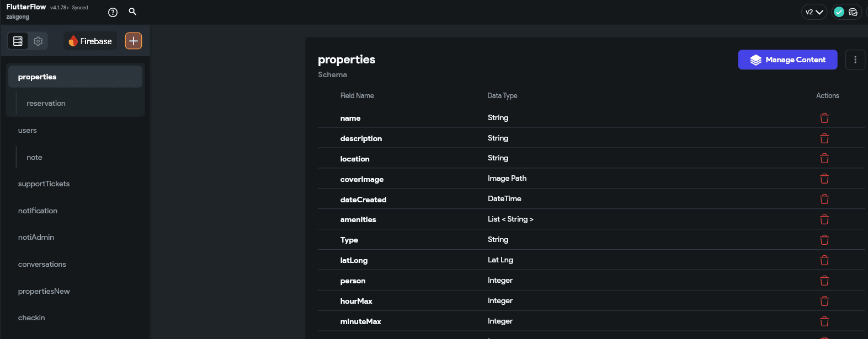Open the search magnifier icon
This screenshot has width=868, height=339.
tap(132, 12)
